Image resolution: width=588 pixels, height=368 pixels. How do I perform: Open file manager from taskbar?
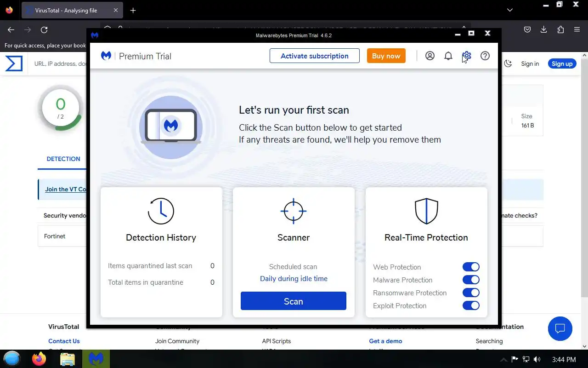coord(68,359)
